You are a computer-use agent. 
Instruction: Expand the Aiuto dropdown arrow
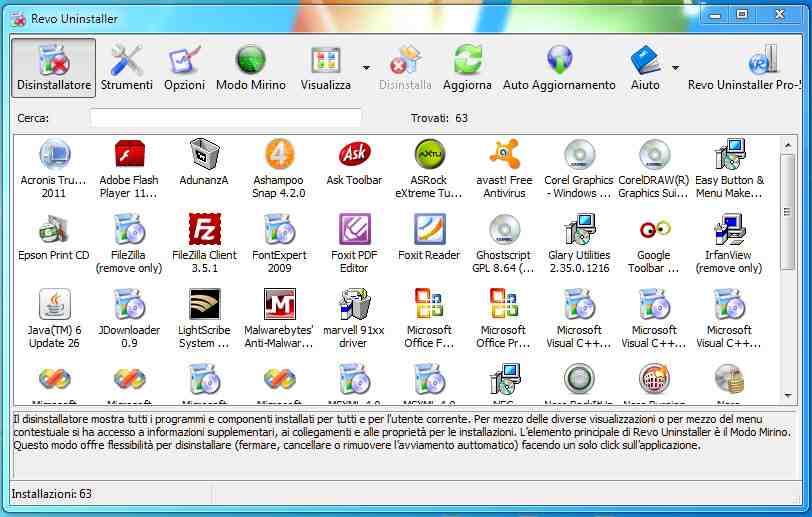675,68
